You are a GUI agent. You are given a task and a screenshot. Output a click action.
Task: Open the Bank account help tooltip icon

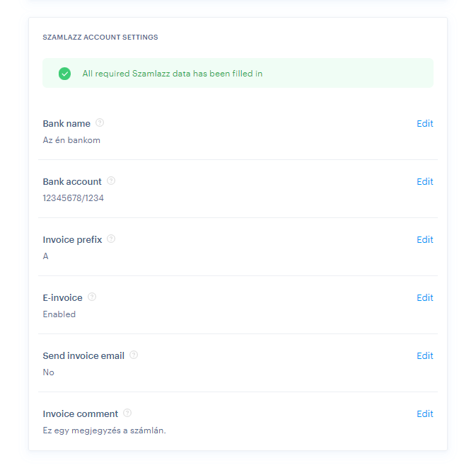tap(111, 181)
